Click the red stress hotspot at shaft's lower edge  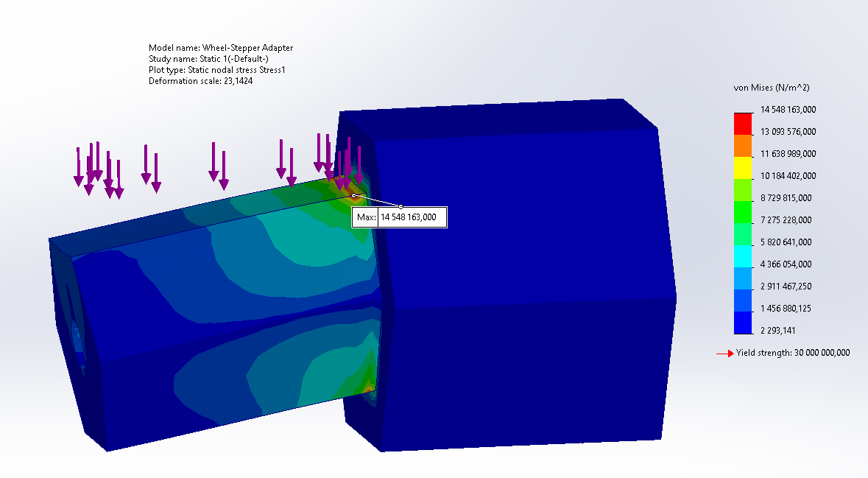[369, 390]
